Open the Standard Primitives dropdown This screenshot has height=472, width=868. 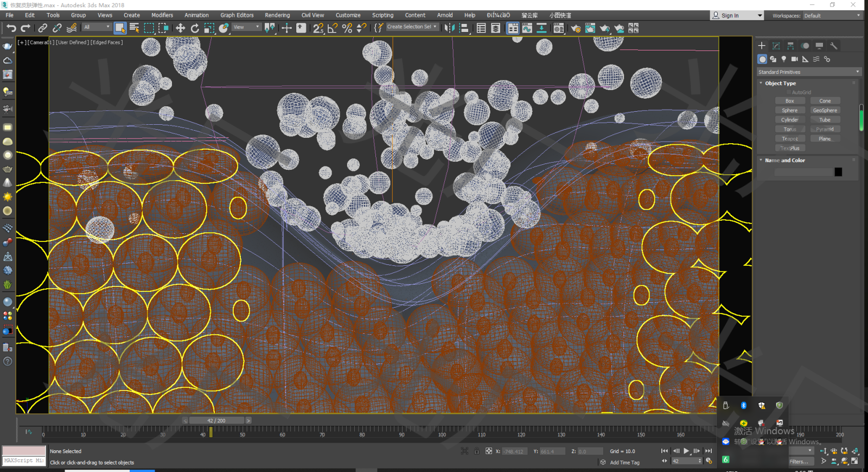pyautogui.click(x=809, y=72)
